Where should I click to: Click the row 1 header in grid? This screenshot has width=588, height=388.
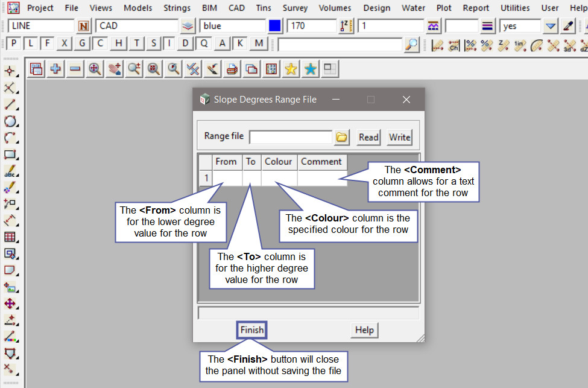click(206, 178)
